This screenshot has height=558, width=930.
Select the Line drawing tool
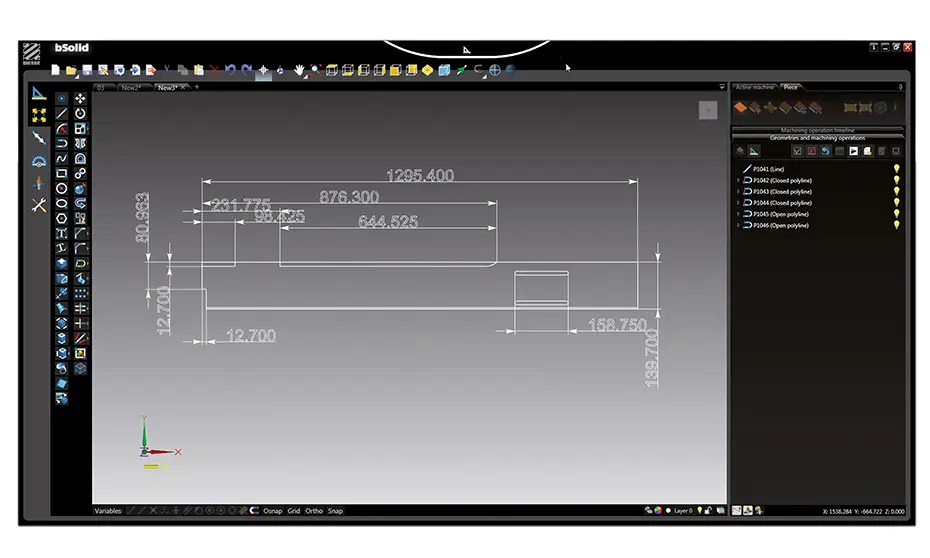(x=62, y=114)
